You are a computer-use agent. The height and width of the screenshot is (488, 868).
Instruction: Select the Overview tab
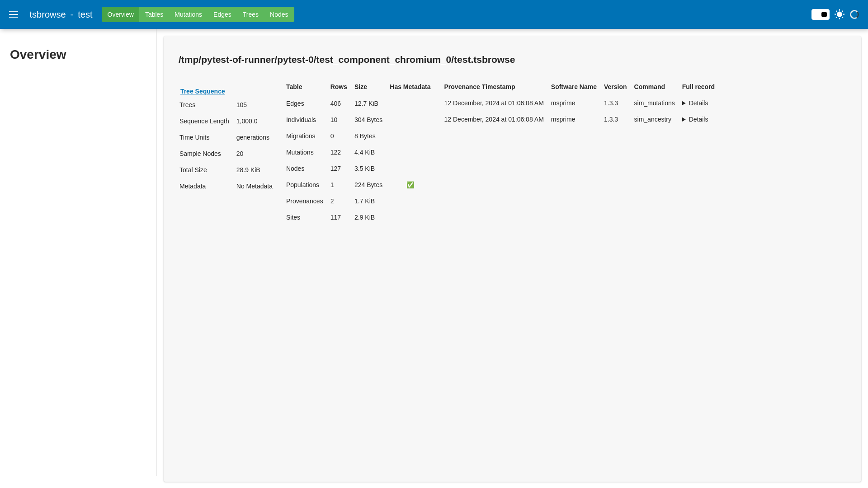point(120,14)
